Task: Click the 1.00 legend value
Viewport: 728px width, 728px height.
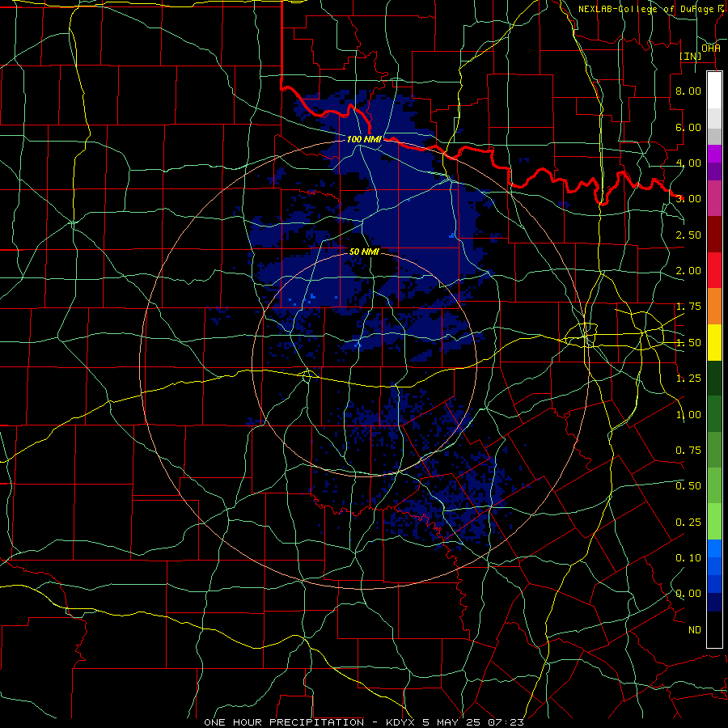Action: pyautogui.click(x=688, y=415)
